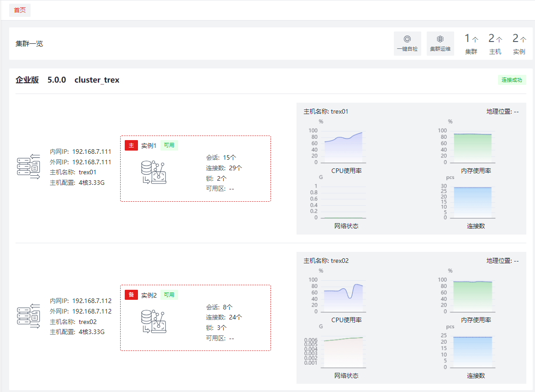Viewport: 535px width, 392px height.
Task: Click 内网IP: 192.168.7.111
Action: point(80,152)
